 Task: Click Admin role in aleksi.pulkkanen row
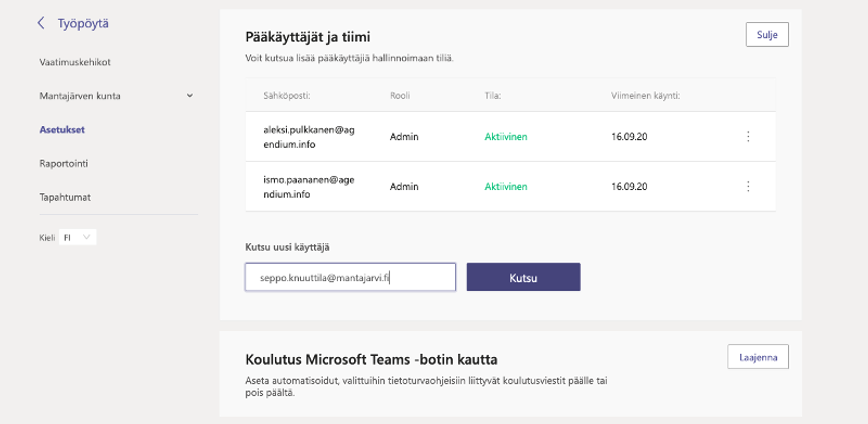pyautogui.click(x=404, y=137)
